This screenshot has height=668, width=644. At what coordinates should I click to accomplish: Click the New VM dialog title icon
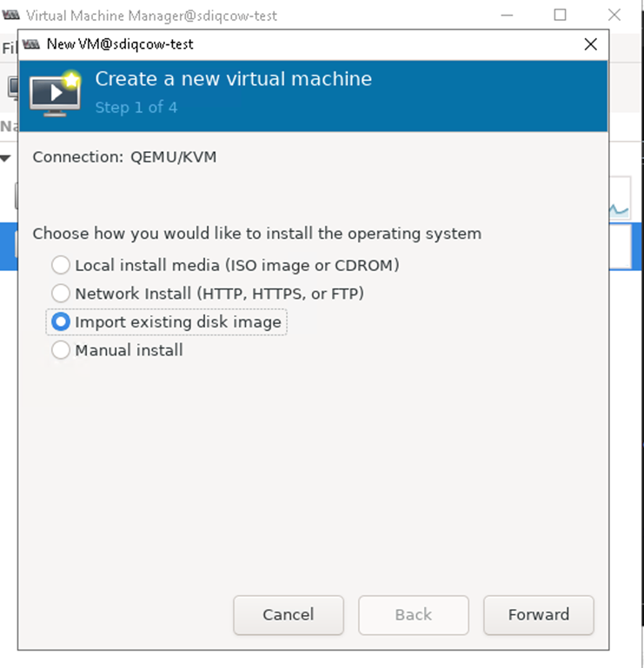(x=31, y=44)
